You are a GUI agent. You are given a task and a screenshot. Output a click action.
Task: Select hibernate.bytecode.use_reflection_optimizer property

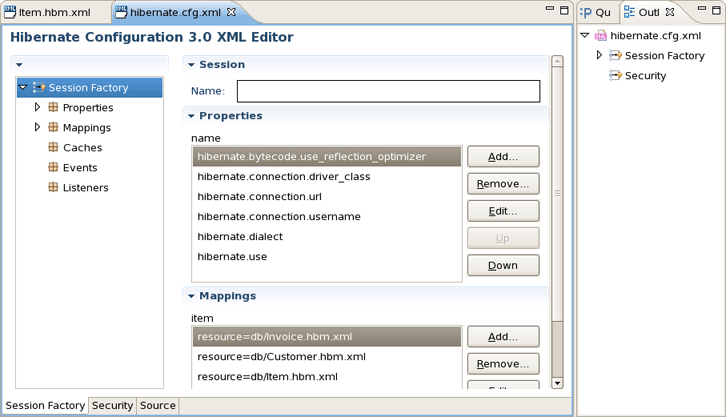pyautogui.click(x=327, y=156)
